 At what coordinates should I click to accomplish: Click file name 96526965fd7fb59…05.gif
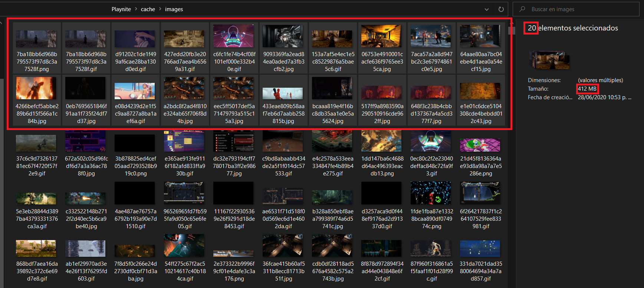tap(185, 219)
